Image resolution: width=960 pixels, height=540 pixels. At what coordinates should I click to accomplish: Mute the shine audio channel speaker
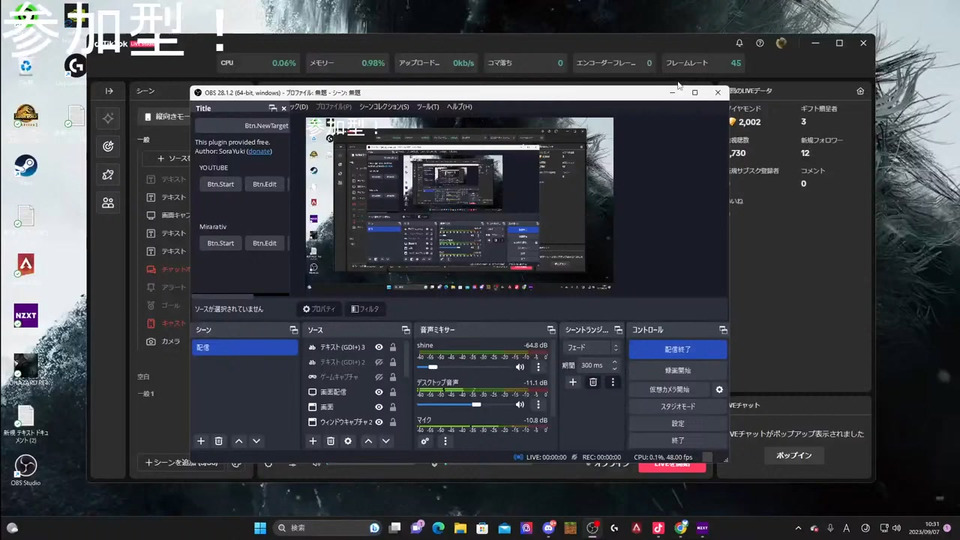(520, 367)
